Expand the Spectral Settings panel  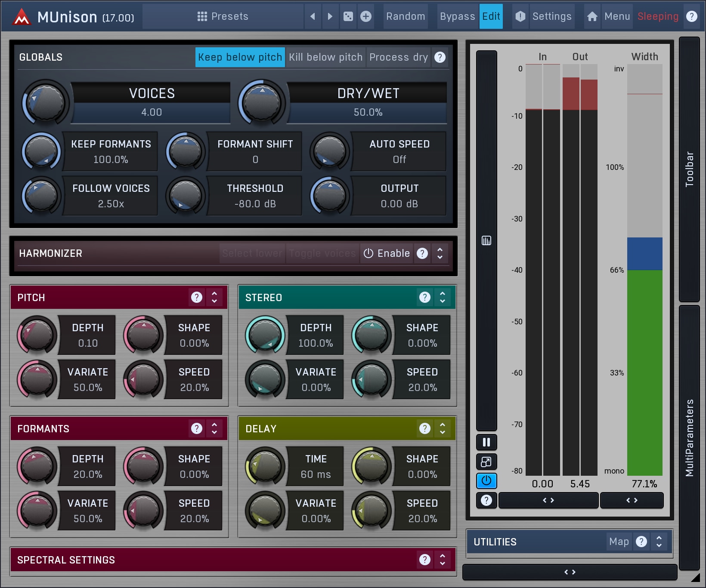click(443, 560)
